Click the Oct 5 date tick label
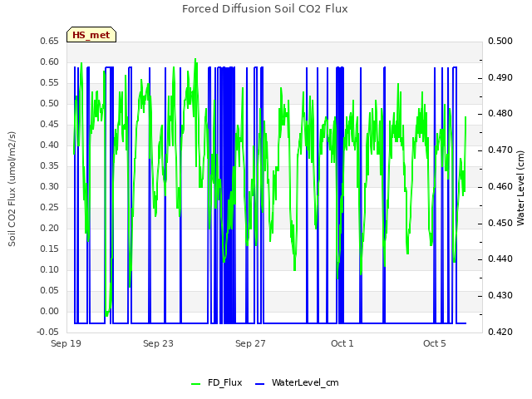Viewport: 532px width, 399px height. coord(435,343)
